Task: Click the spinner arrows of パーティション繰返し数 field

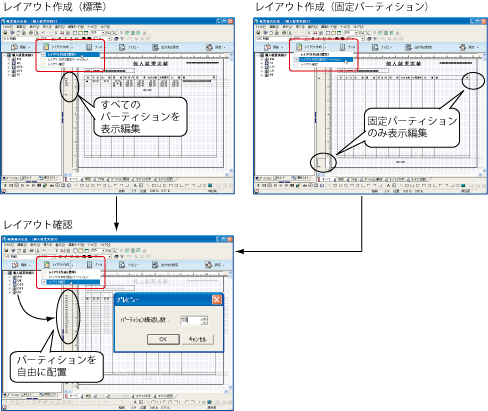Action: pyautogui.click(x=204, y=320)
